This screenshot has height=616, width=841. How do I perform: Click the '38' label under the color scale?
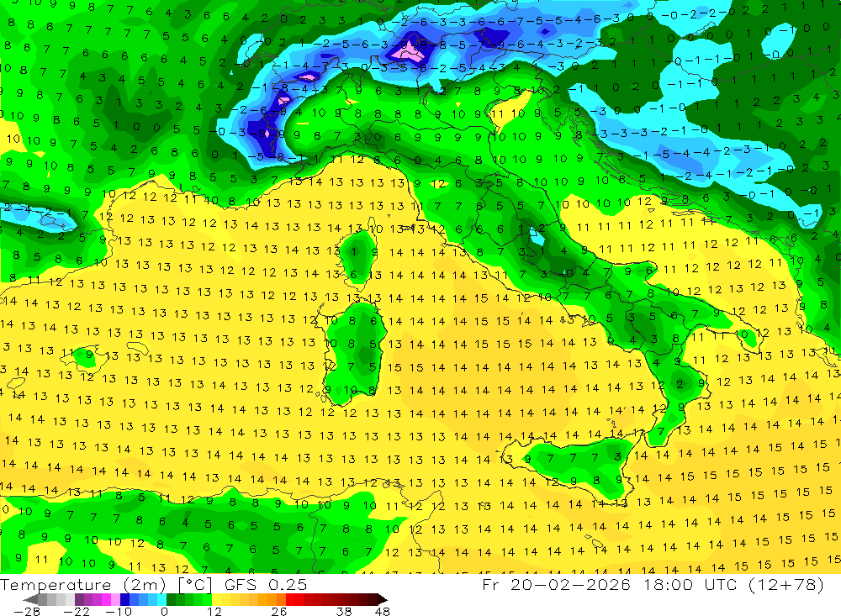click(344, 611)
